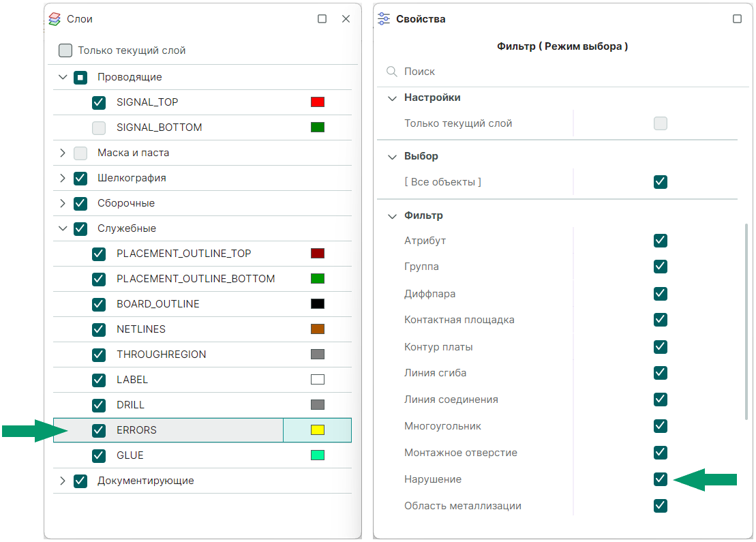The height and width of the screenshot is (542, 756).
Task: Enable Только текущий слой in Layers
Action: click(65, 50)
